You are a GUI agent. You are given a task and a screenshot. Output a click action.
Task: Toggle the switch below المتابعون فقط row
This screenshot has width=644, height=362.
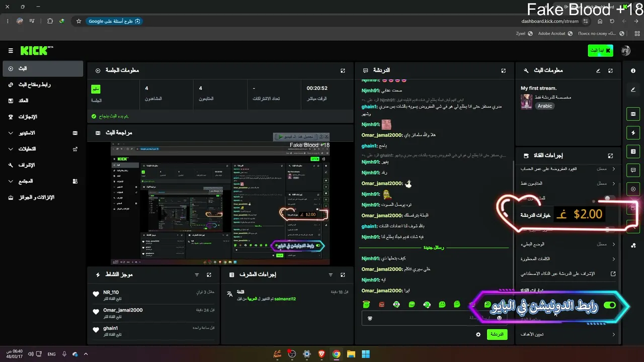tap(609, 198)
